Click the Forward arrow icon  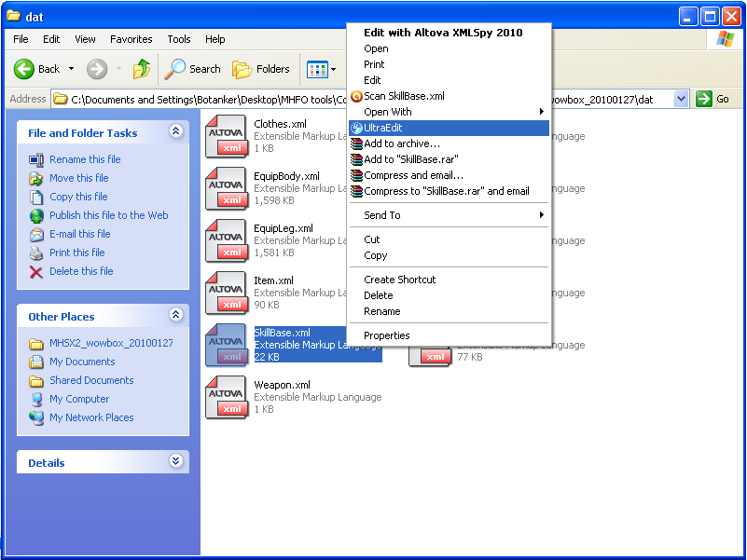point(97,69)
